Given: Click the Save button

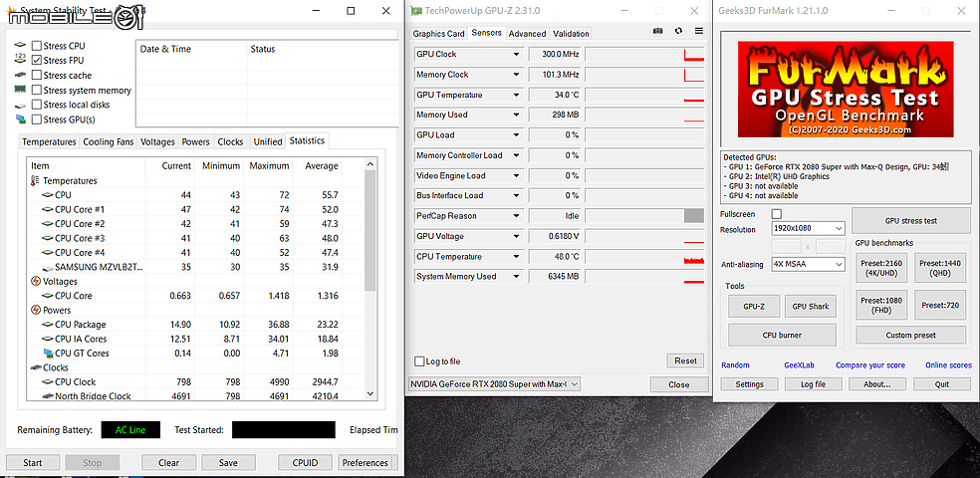Looking at the screenshot, I should (x=228, y=463).
